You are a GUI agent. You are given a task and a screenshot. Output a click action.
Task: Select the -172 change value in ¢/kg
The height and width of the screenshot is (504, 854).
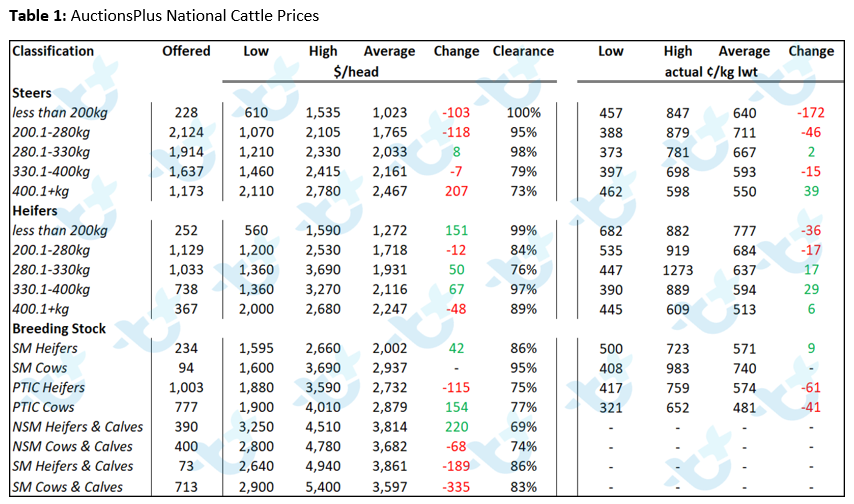[x=811, y=113]
